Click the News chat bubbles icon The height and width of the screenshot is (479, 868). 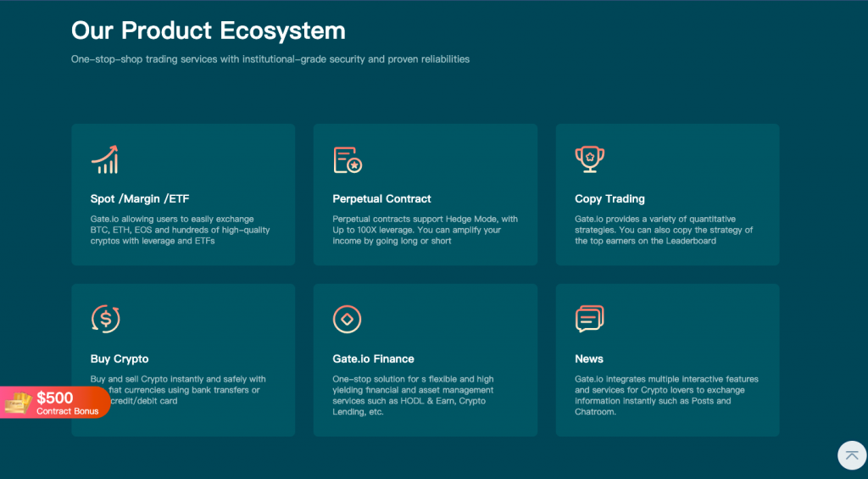[x=590, y=319]
